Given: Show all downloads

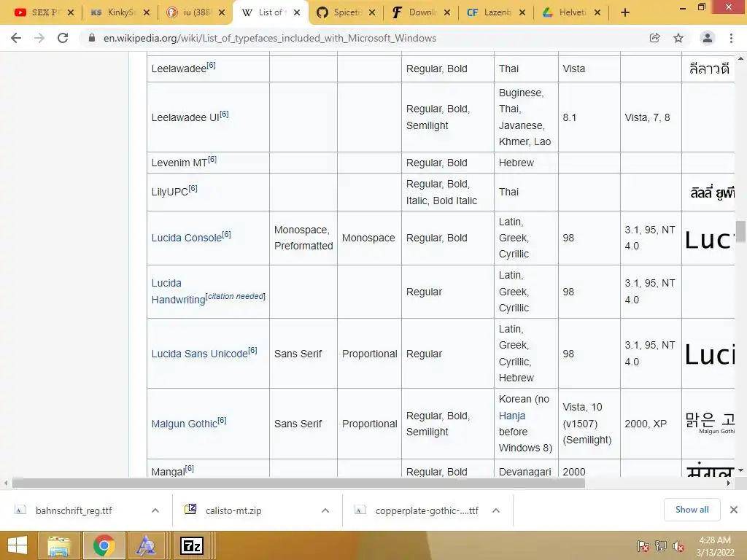Looking at the screenshot, I should 692,510.
